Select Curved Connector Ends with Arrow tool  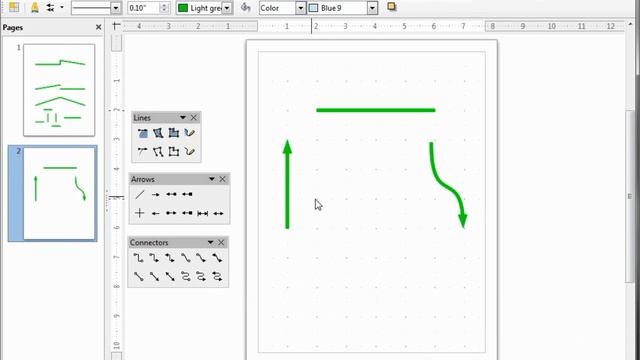pos(201,276)
